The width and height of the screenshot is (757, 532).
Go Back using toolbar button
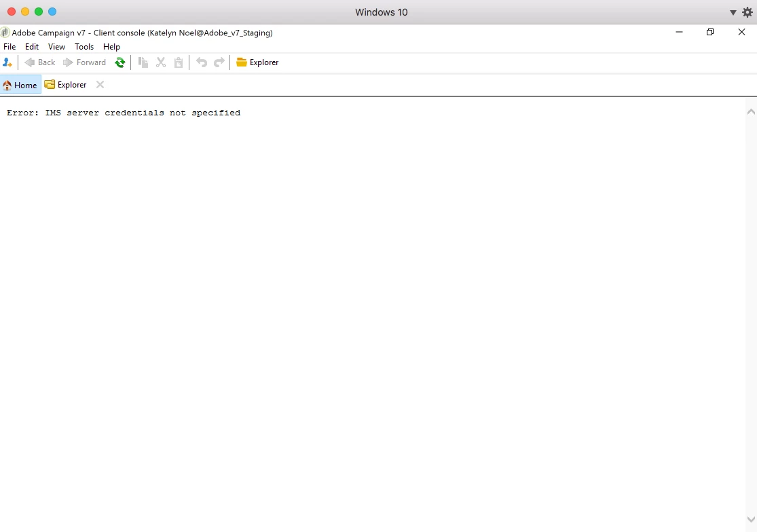pos(40,62)
